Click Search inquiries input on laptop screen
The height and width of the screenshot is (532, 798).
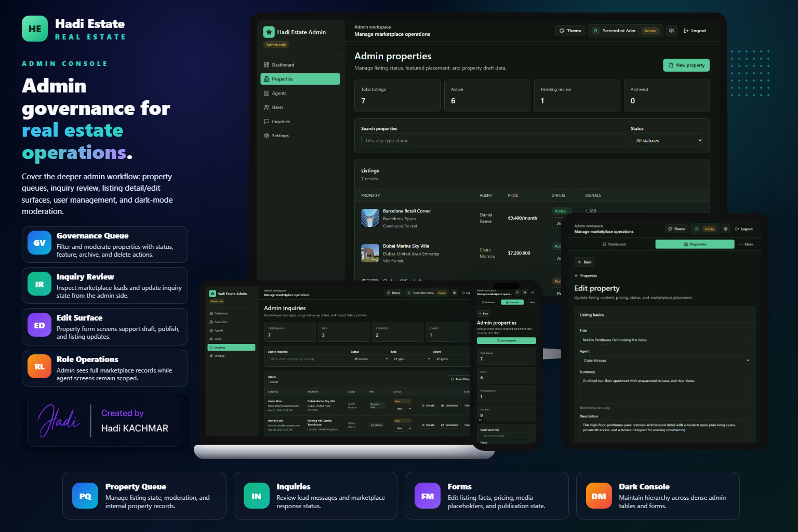(308, 359)
